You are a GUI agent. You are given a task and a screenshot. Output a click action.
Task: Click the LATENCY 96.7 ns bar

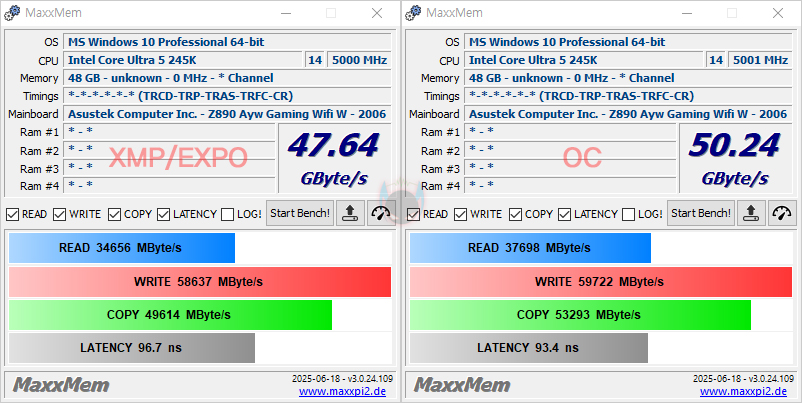click(x=131, y=348)
